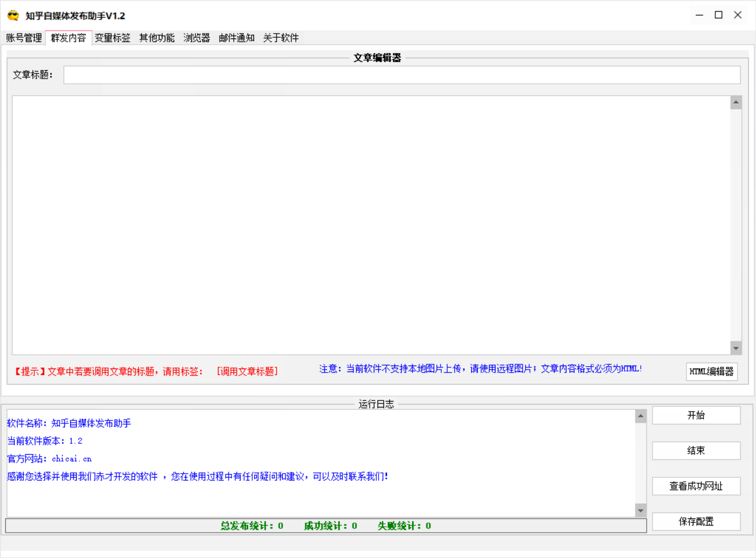Click the 感谢您选择 thank-you log line
Image resolution: width=756 pixels, height=558 pixels.
198,477
